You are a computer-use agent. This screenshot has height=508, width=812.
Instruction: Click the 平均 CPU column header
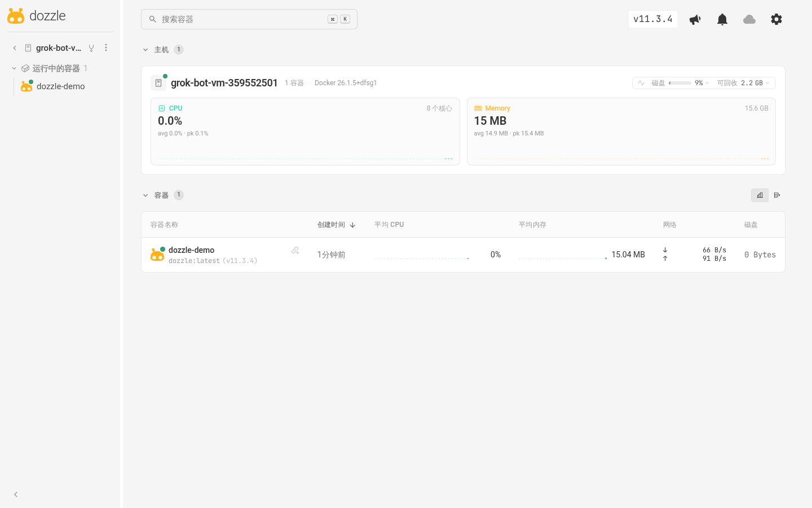point(389,225)
